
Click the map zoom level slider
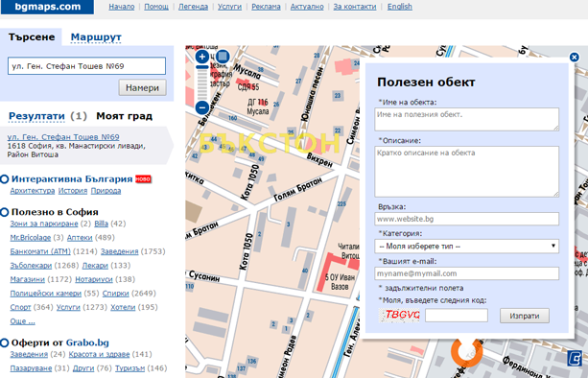(202, 83)
